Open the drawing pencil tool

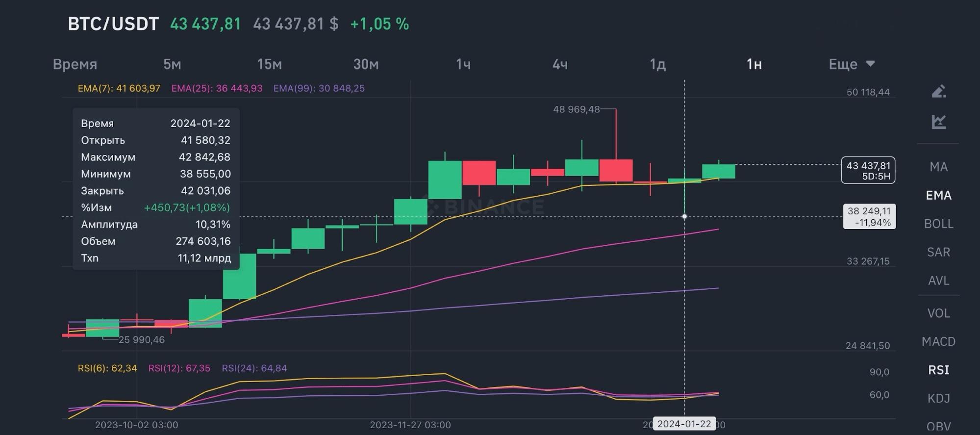tap(939, 91)
